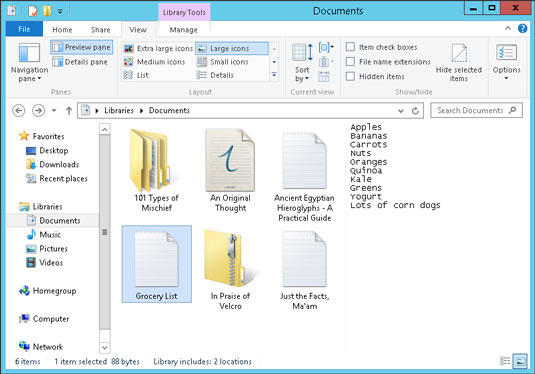Click the Library Tools contextual tab

pos(184,12)
